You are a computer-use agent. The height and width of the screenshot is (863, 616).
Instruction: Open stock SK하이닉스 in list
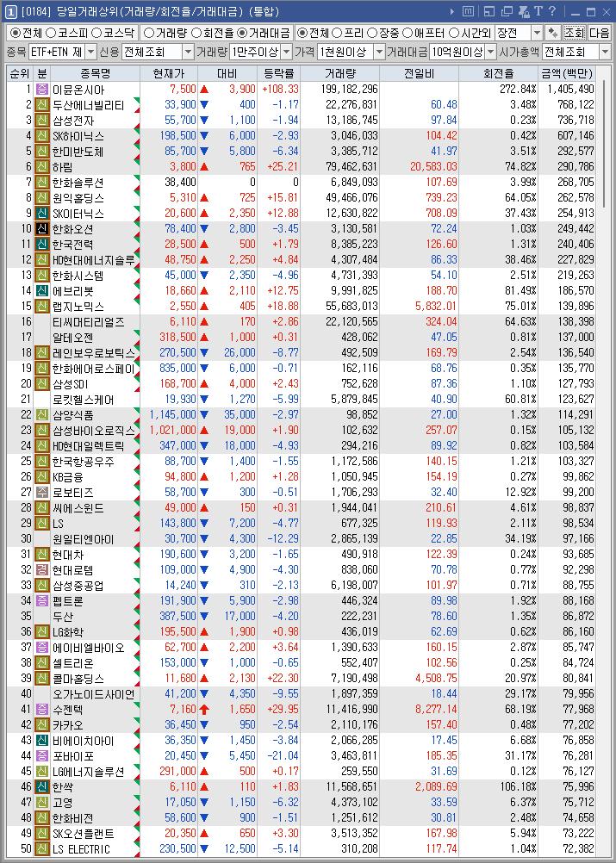78,136
